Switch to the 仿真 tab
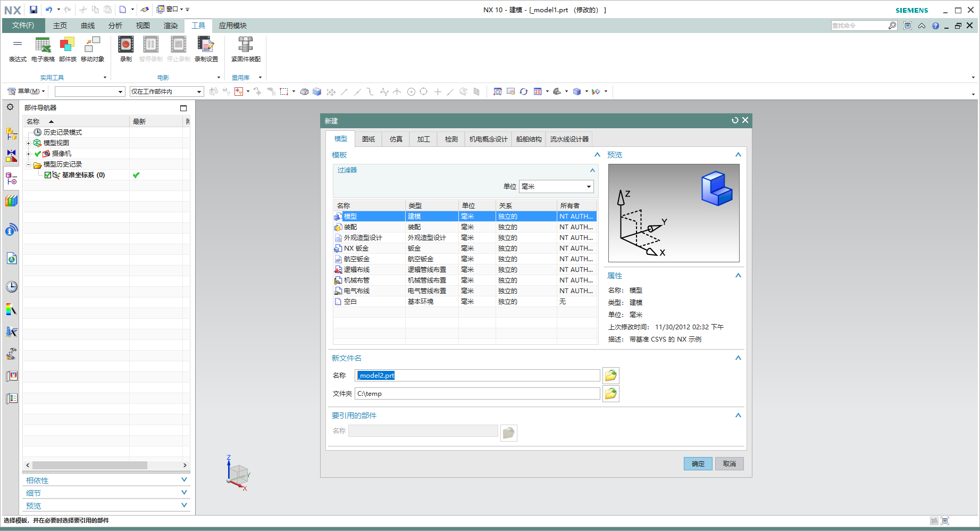 (396, 139)
